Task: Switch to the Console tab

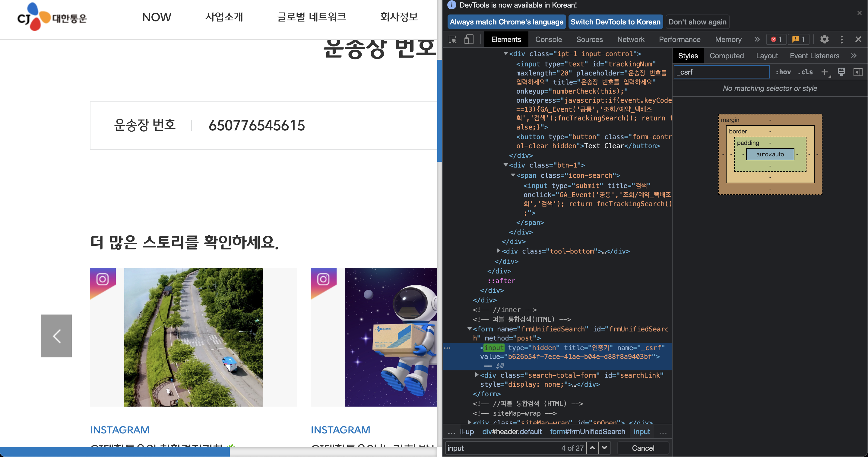Action: tap(548, 40)
